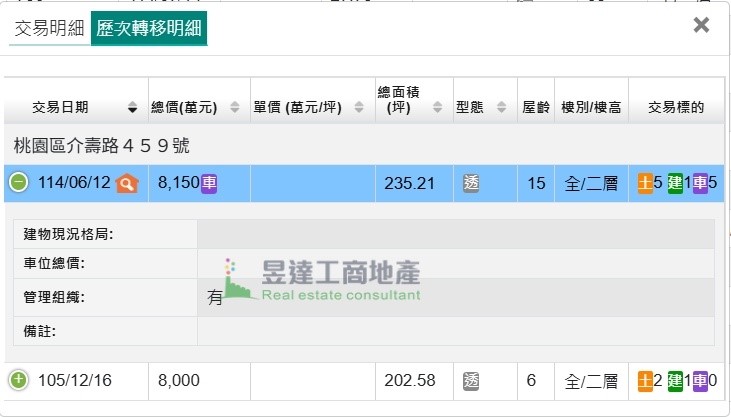This screenshot has width=731, height=417.
Task: Click the 透 type icon in the 105/12/16 row
Action: tap(472, 381)
